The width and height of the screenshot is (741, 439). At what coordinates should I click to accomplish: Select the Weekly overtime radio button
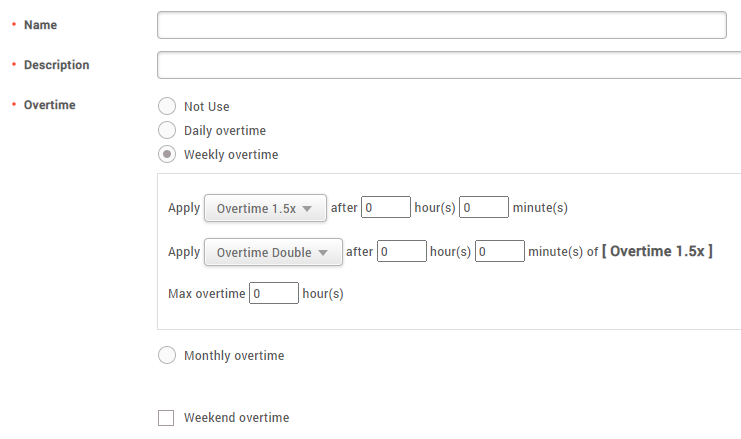coord(167,155)
